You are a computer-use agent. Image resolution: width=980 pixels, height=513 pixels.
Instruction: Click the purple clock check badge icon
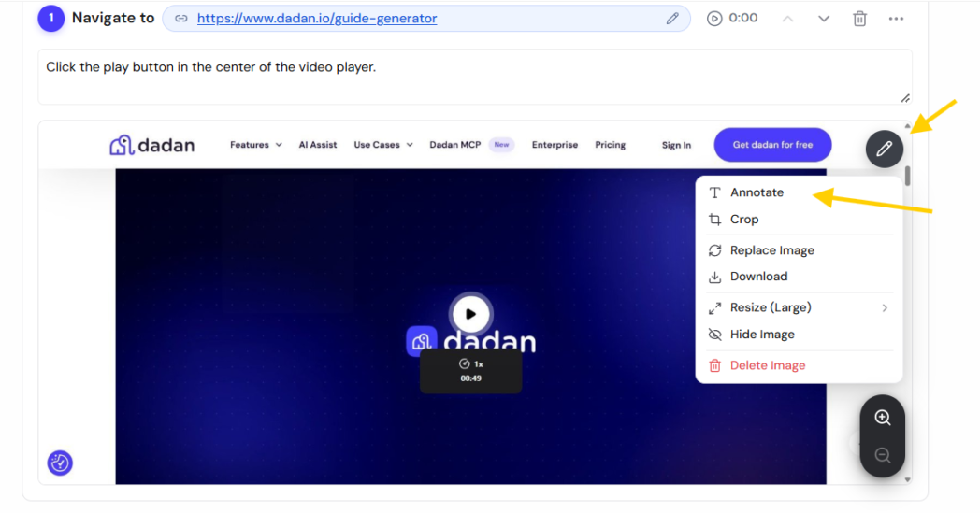coord(60,463)
